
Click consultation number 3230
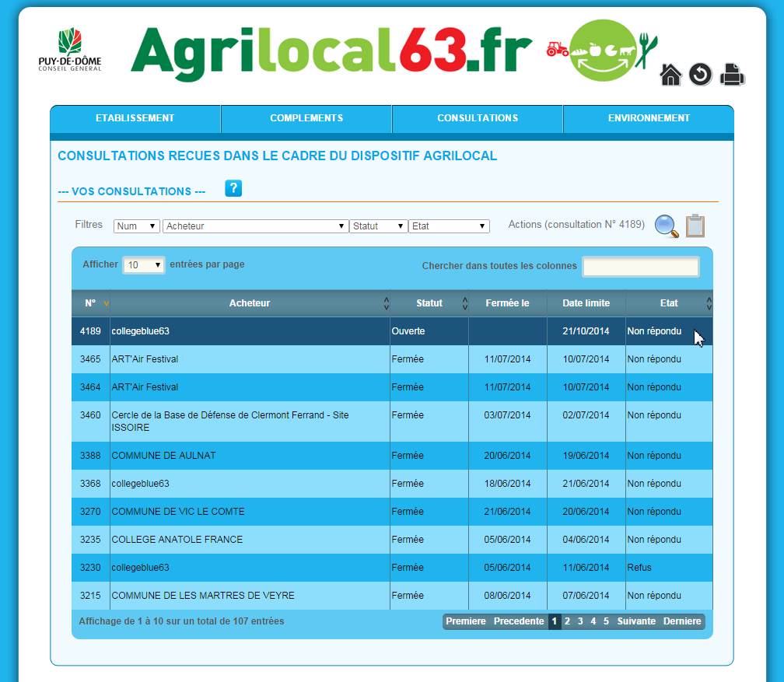90,568
